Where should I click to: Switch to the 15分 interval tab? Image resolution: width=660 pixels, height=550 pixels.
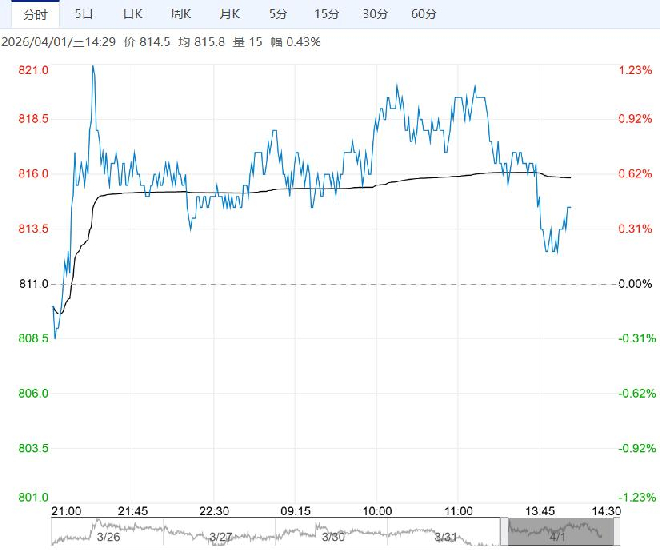pyautogui.click(x=326, y=14)
